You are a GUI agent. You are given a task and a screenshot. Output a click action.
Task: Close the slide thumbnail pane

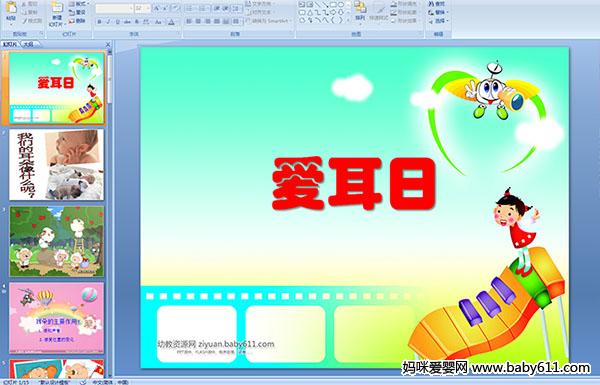tap(108, 44)
